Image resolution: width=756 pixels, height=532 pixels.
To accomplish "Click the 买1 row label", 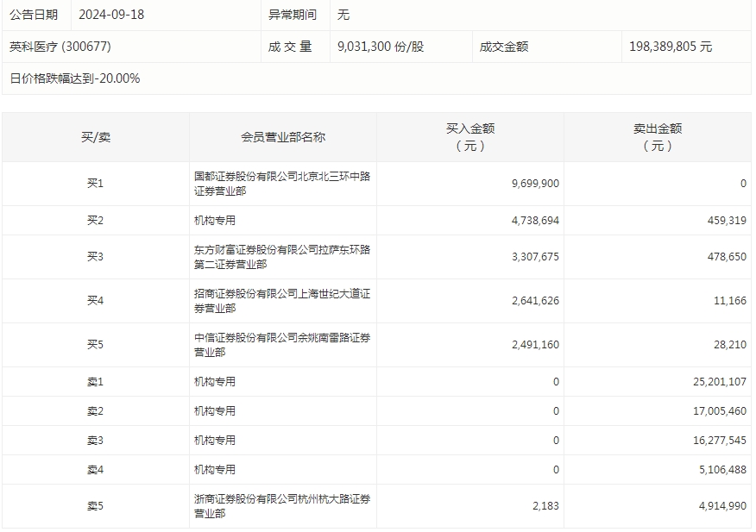I will tap(95, 184).
